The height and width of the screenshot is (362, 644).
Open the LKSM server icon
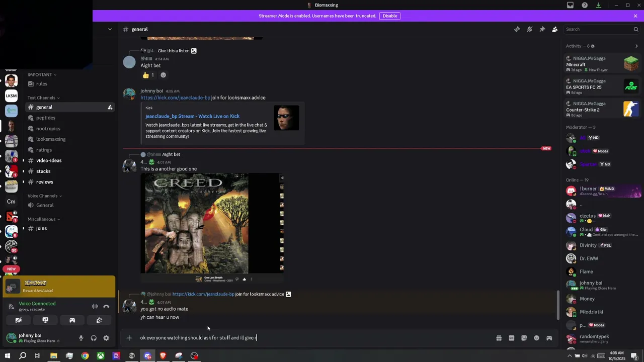(11, 96)
